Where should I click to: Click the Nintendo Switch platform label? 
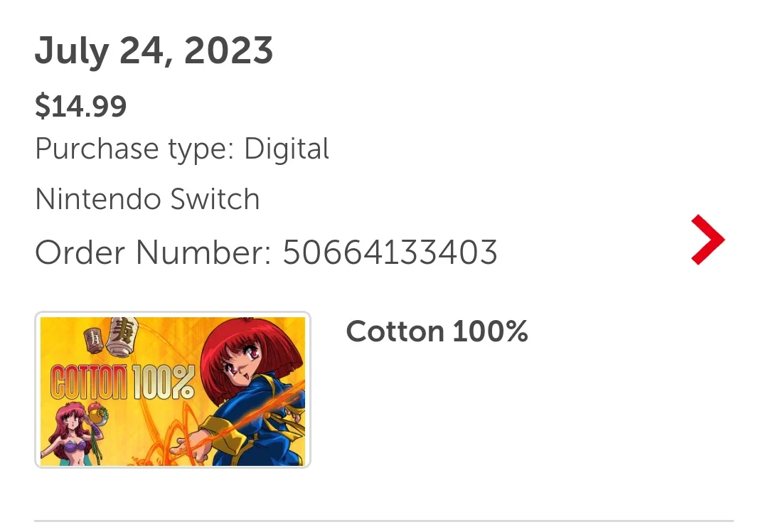147,199
